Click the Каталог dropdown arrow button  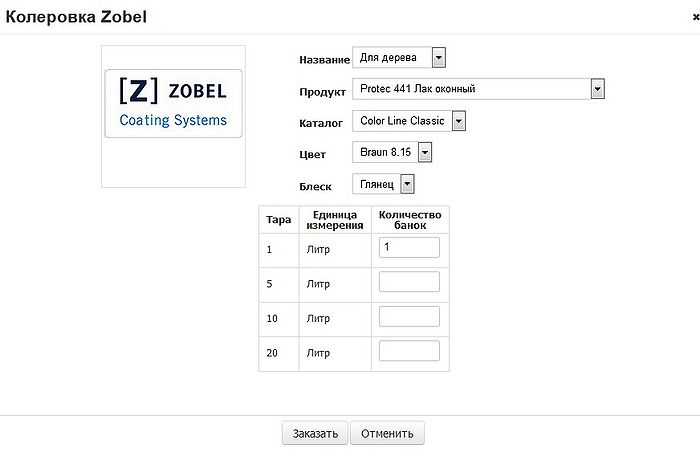(x=459, y=121)
